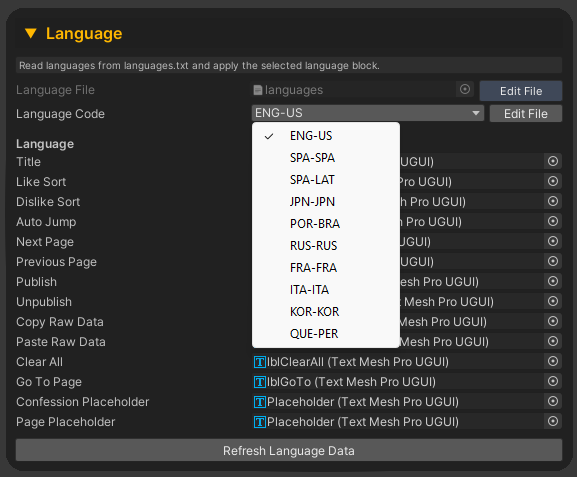The width and height of the screenshot is (577, 477).
Task: Click Edit File button beside Language File
Action: click(521, 91)
